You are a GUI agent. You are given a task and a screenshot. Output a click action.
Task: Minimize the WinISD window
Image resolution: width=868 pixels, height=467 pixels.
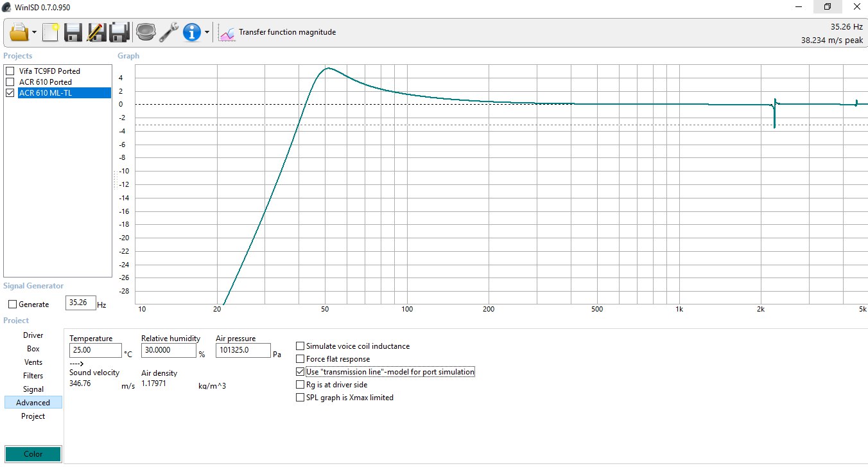(798, 7)
